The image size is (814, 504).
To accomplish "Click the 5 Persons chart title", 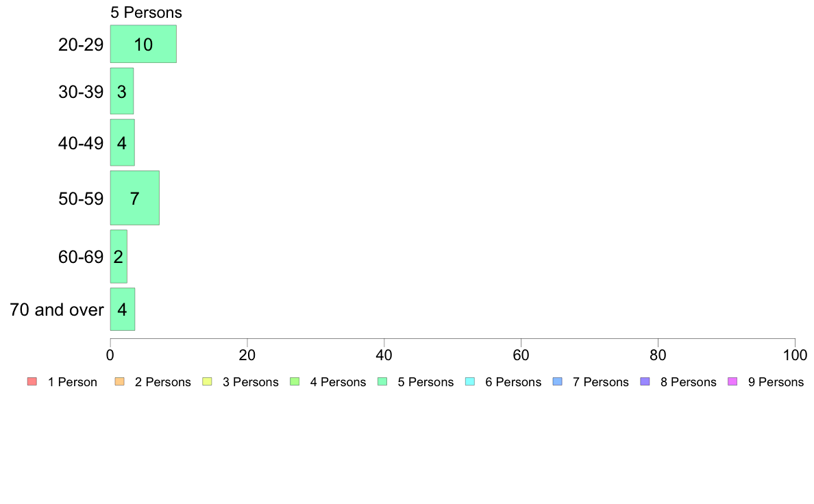I will pos(147,12).
